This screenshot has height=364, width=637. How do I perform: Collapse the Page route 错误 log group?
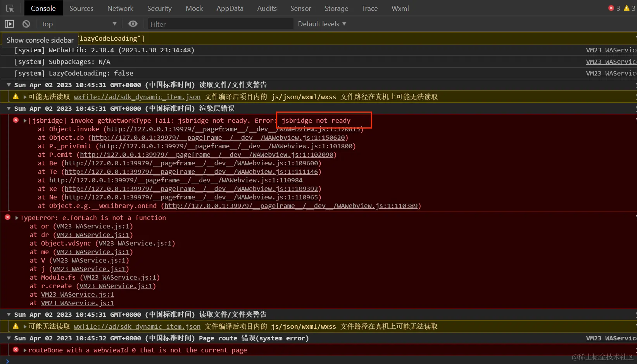(9, 338)
